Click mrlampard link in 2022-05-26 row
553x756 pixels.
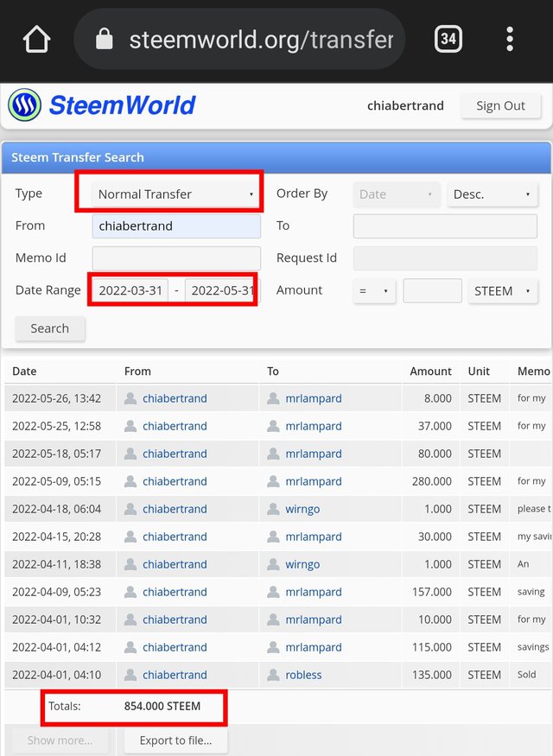pos(314,398)
